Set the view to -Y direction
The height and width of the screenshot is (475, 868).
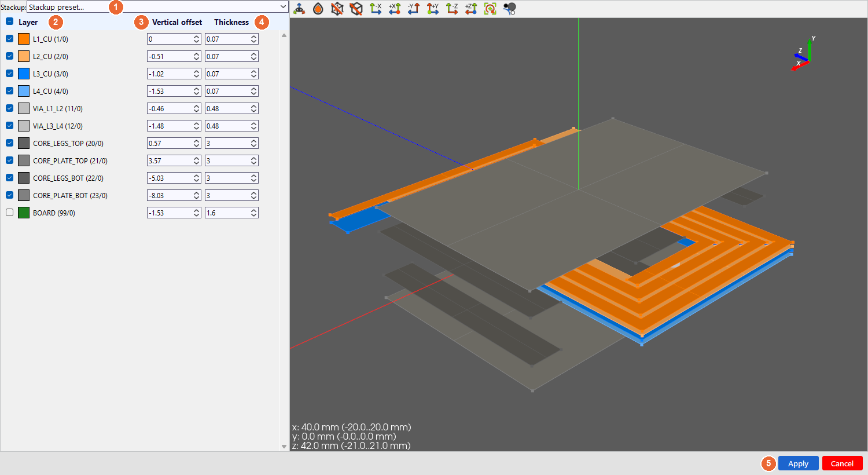[x=414, y=9]
